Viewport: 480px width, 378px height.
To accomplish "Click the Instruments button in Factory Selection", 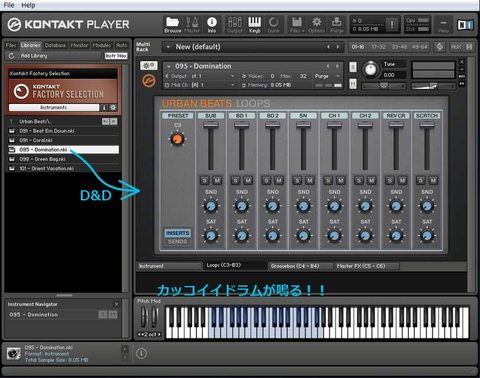I will (53, 107).
